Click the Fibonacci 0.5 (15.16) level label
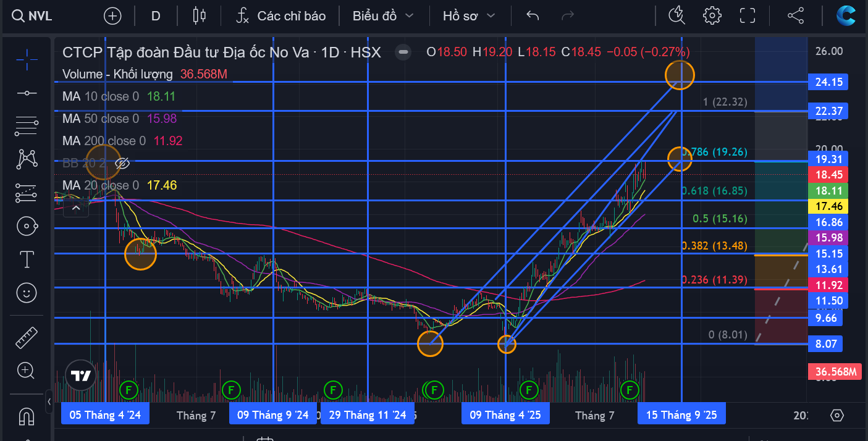 tap(720, 219)
